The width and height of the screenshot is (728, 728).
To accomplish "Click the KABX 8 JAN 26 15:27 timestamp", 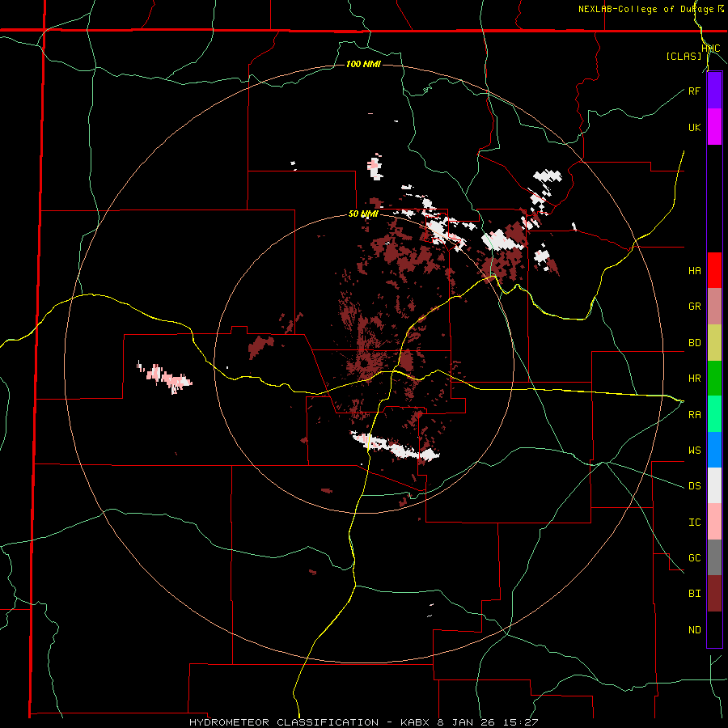I will tap(469, 722).
